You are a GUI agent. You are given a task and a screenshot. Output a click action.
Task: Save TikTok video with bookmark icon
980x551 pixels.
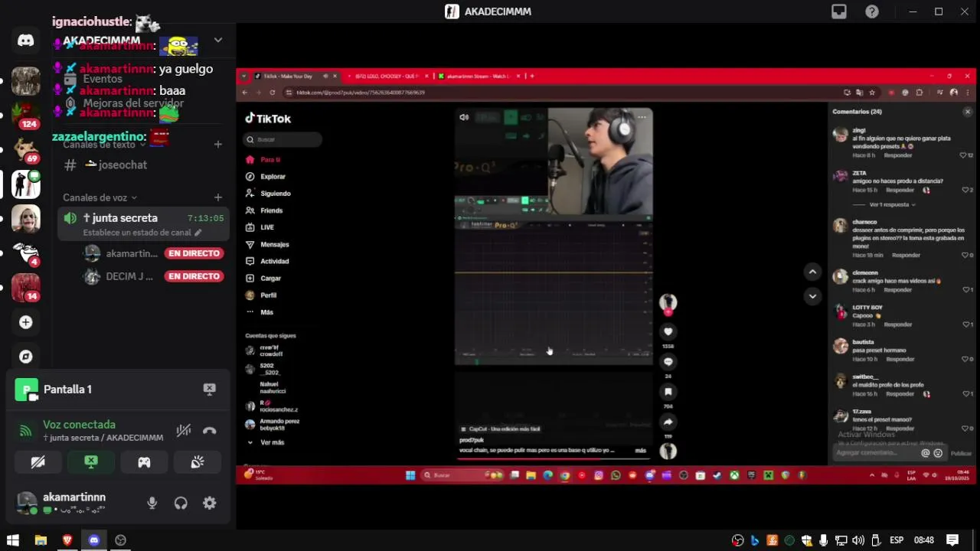tap(668, 392)
